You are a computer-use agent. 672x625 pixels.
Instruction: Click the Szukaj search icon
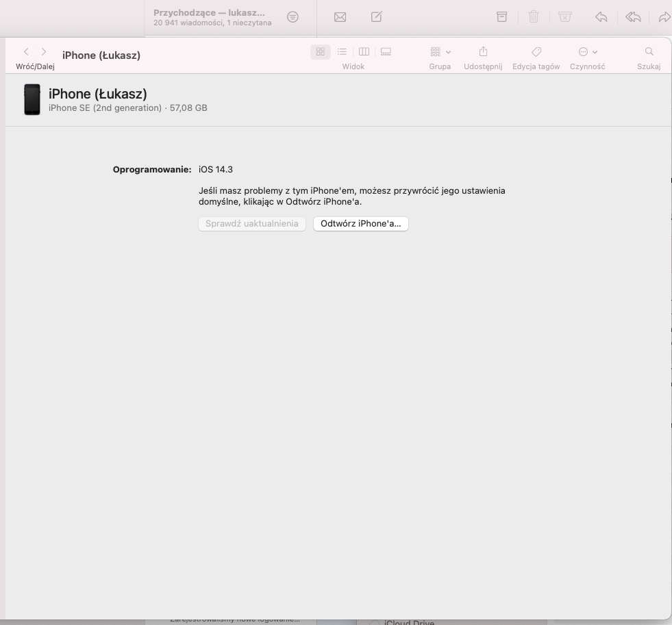pos(649,52)
